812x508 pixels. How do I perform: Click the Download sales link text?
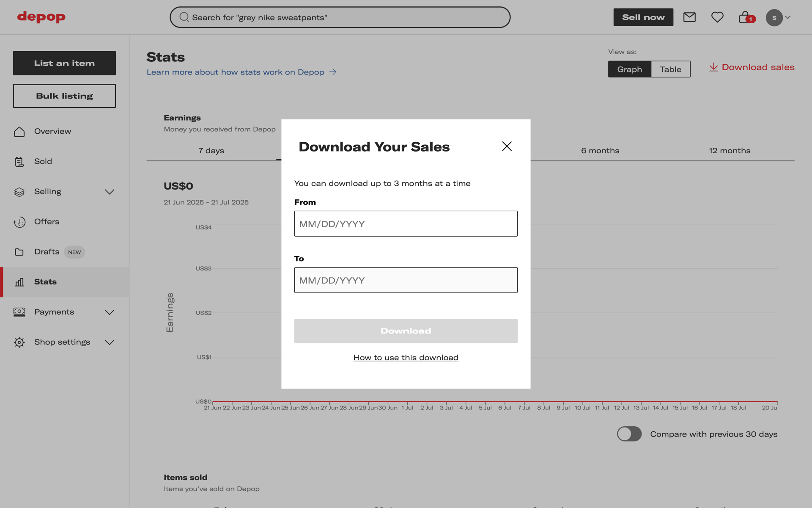click(758, 67)
